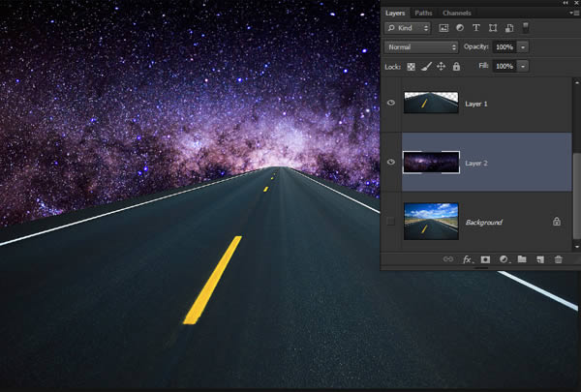Viewport: 581px width, 392px height.
Task: Hide Layer 1 using eye icon
Action: 391,103
